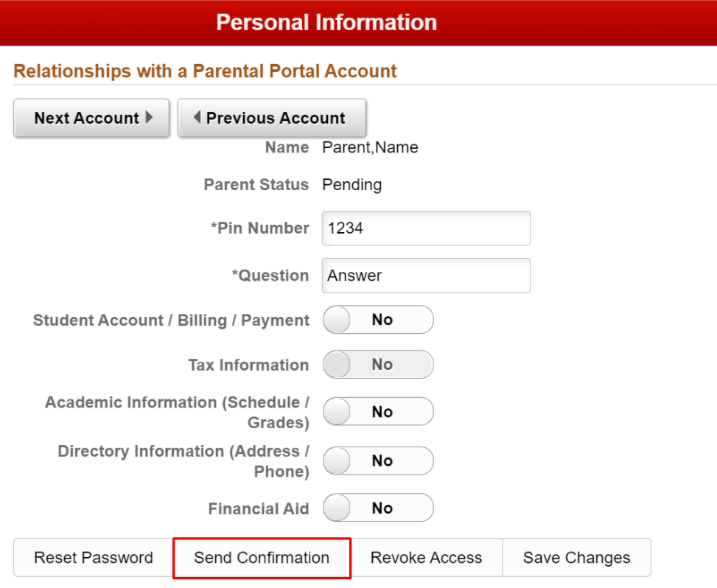Focus the Question answer input field
The height and width of the screenshot is (588, 717).
[426, 276]
